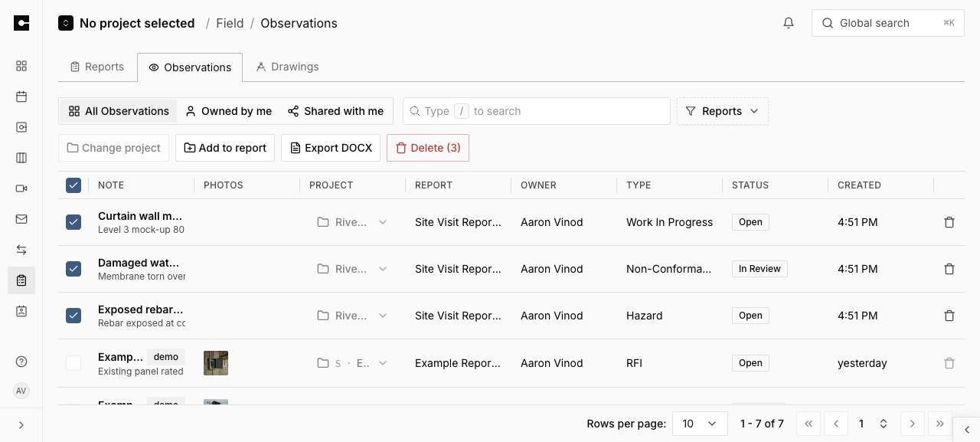Click the Delete (3) button

pyautogui.click(x=428, y=148)
